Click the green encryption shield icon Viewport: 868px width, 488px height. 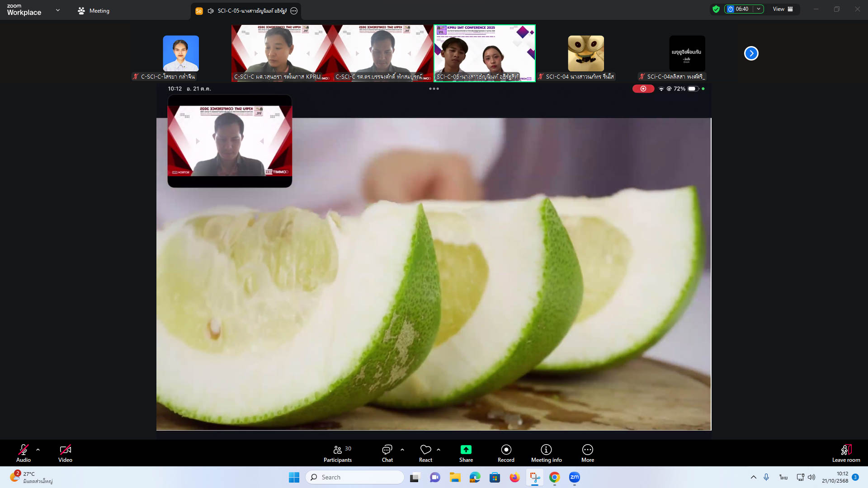(x=716, y=9)
